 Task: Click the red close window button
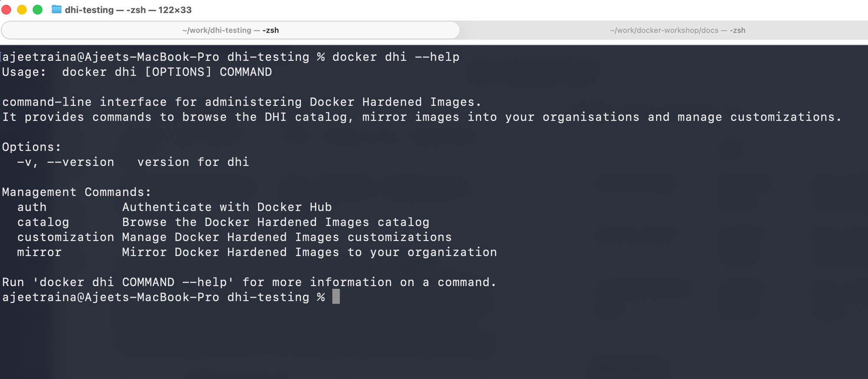[x=6, y=10]
